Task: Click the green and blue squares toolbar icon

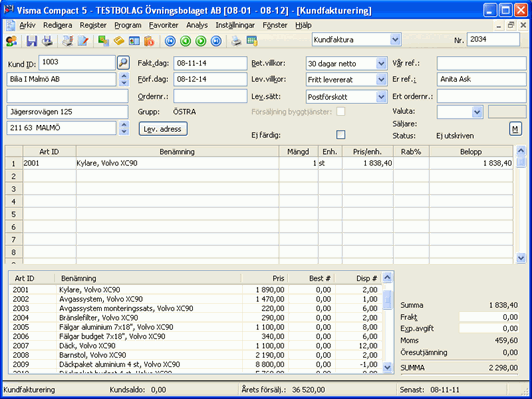Action: pos(103,41)
